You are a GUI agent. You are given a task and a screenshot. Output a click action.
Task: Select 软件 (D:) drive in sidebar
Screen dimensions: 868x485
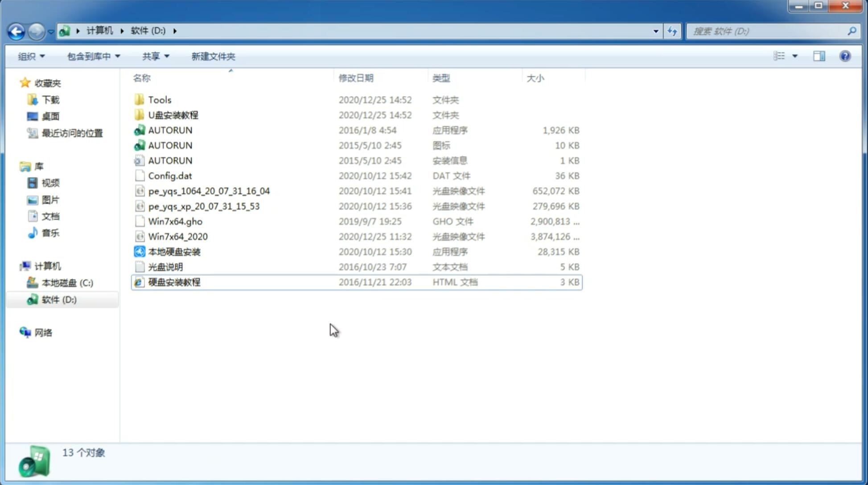pyautogui.click(x=59, y=299)
